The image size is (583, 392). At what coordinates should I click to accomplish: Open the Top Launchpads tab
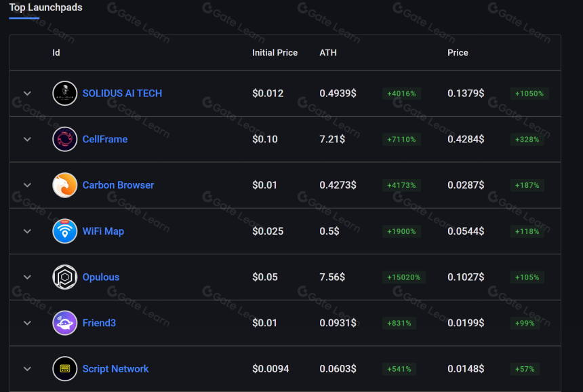(45, 7)
